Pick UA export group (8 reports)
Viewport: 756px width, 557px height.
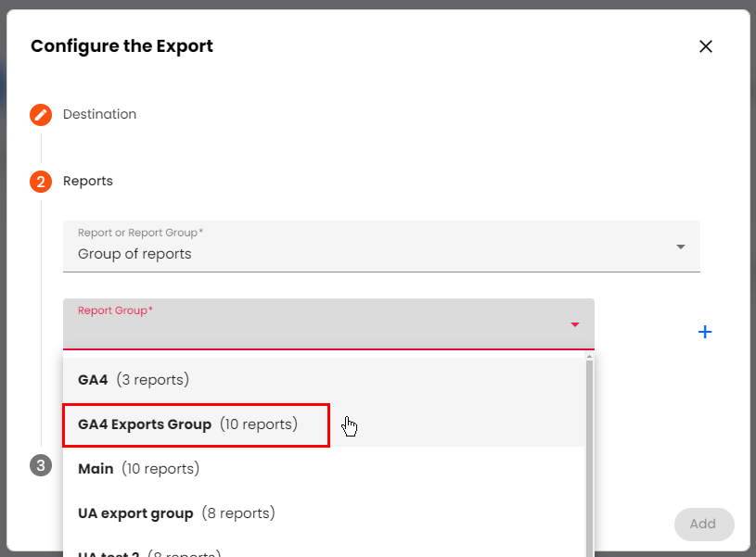(176, 513)
